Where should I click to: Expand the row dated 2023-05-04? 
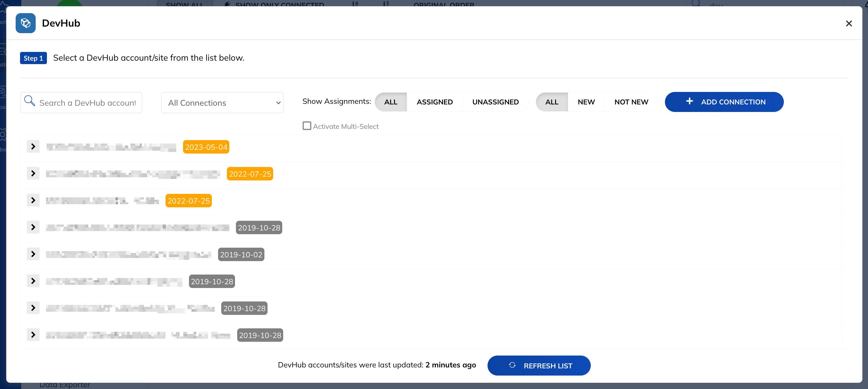pyautogui.click(x=33, y=147)
